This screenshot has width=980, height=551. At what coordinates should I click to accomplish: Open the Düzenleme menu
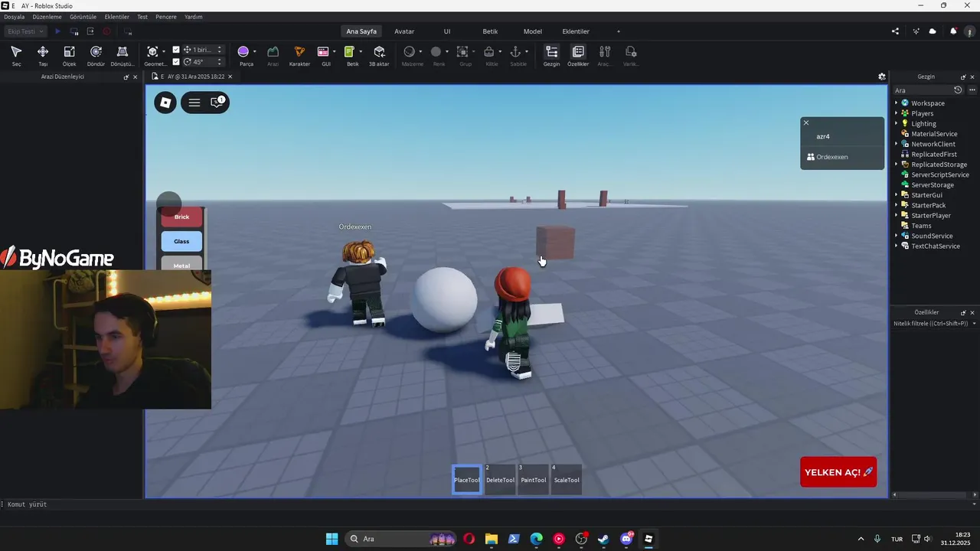[x=47, y=17]
